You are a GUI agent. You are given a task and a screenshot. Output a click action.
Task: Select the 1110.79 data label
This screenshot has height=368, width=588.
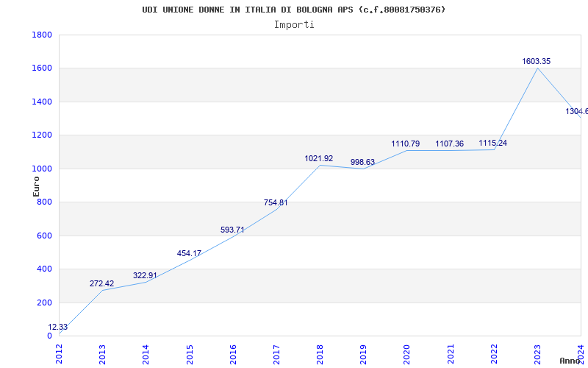(x=406, y=144)
